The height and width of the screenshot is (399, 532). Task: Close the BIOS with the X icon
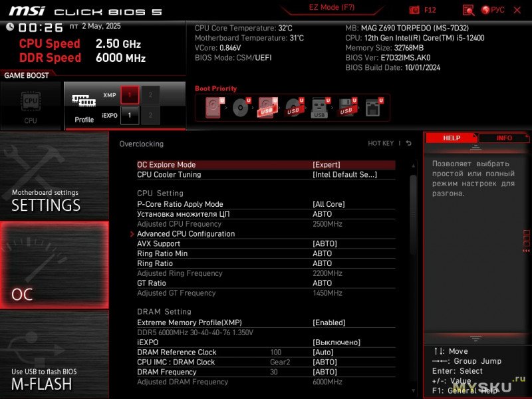tap(517, 10)
